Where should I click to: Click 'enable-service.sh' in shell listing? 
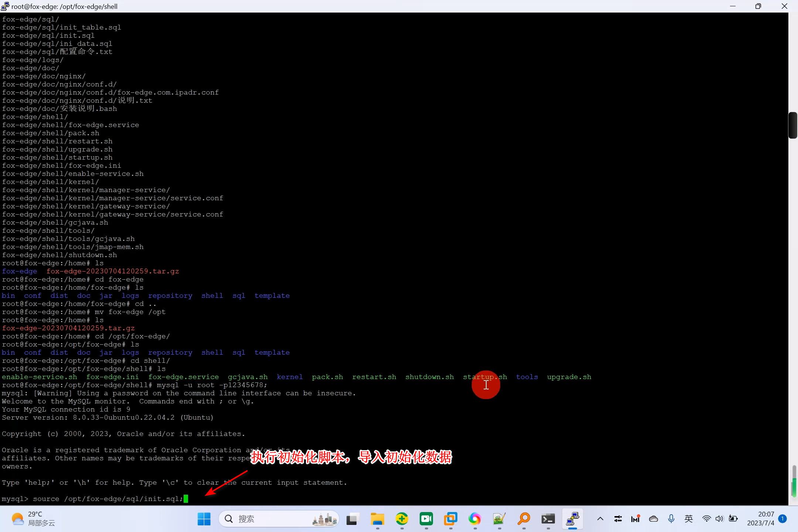tap(40, 377)
